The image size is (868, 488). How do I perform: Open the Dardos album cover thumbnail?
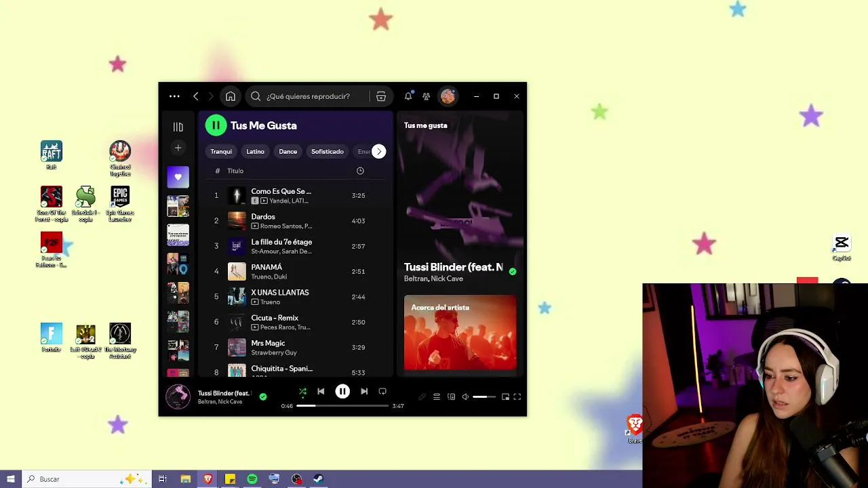(x=237, y=221)
